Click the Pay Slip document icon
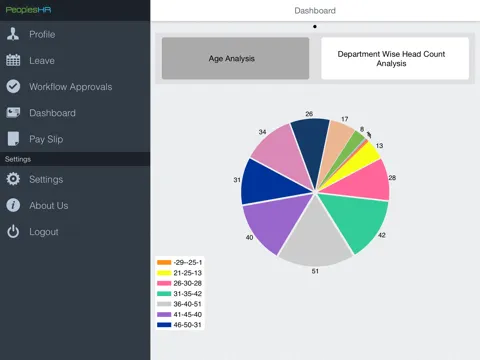Image resolution: width=480 pixels, height=360 pixels. click(x=13, y=139)
